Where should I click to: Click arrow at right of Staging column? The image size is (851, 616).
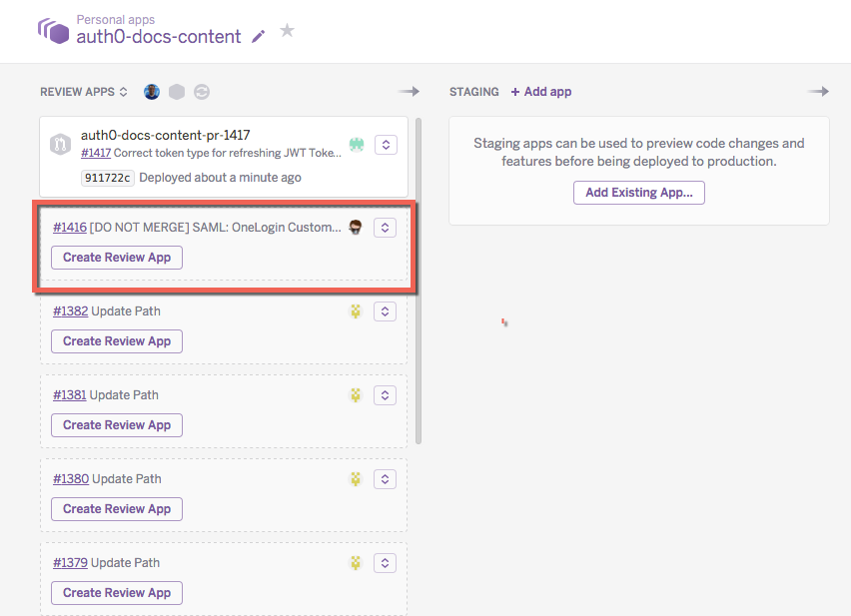[x=818, y=91]
